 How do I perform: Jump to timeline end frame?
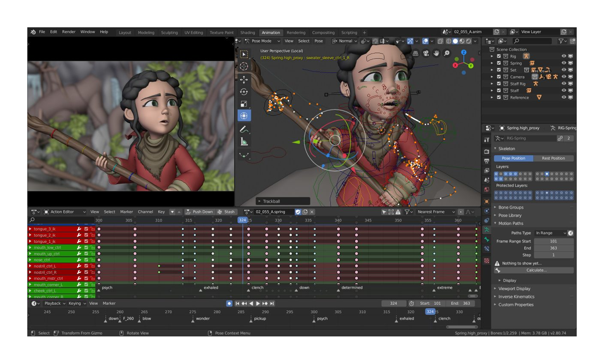(x=272, y=303)
